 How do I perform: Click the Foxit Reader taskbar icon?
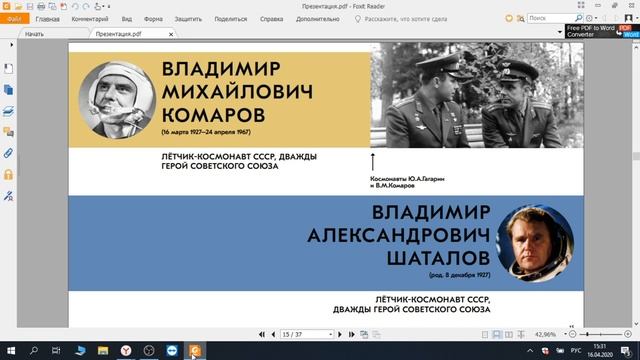click(x=195, y=351)
